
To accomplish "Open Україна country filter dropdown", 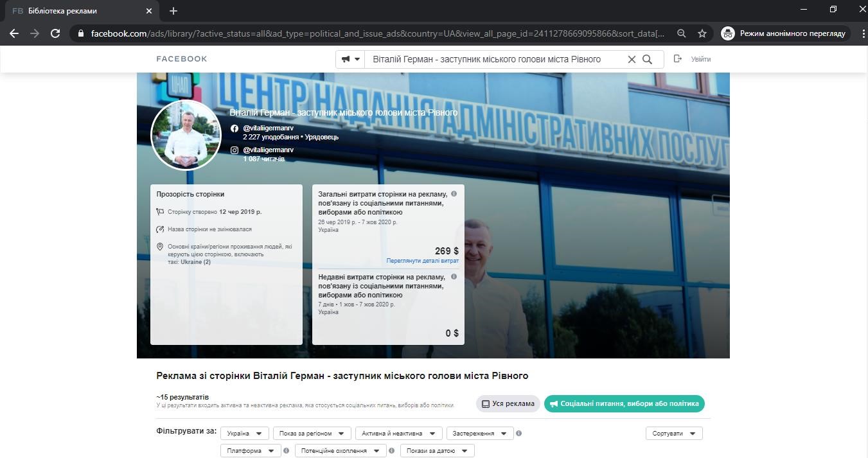I will pos(244,434).
